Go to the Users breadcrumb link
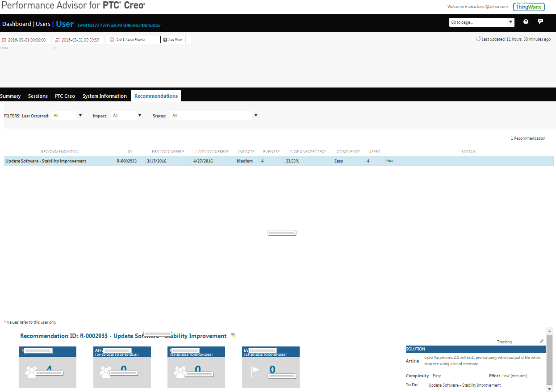The width and height of the screenshot is (556, 392). pyautogui.click(x=43, y=24)
